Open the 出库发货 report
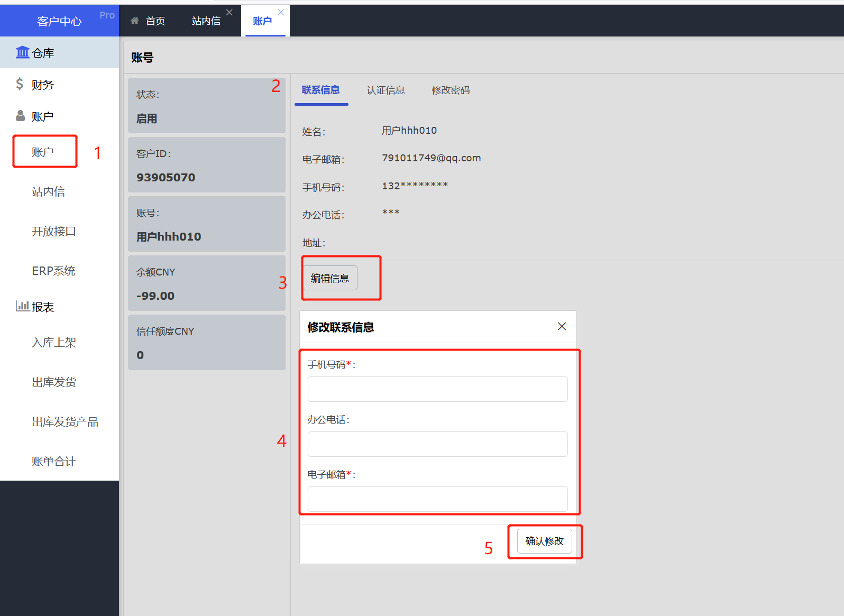Image resolution: width=844 pixels, height=616 pixels. click(x=54, y=382)
